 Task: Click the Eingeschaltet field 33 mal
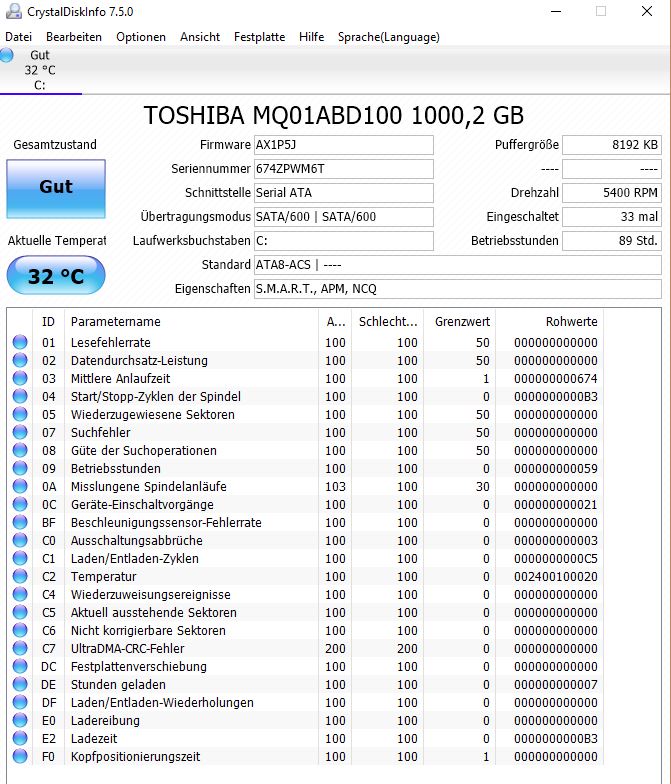(x=612, y=217)
